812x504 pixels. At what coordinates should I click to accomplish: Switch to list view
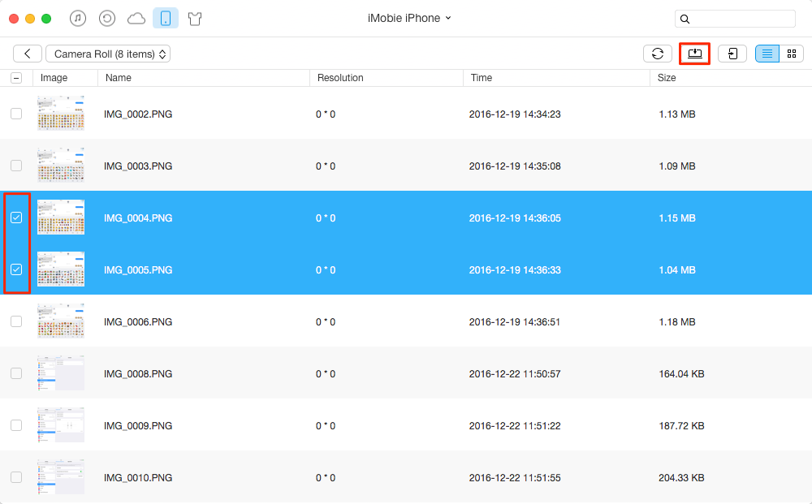[x=767, y=54]
